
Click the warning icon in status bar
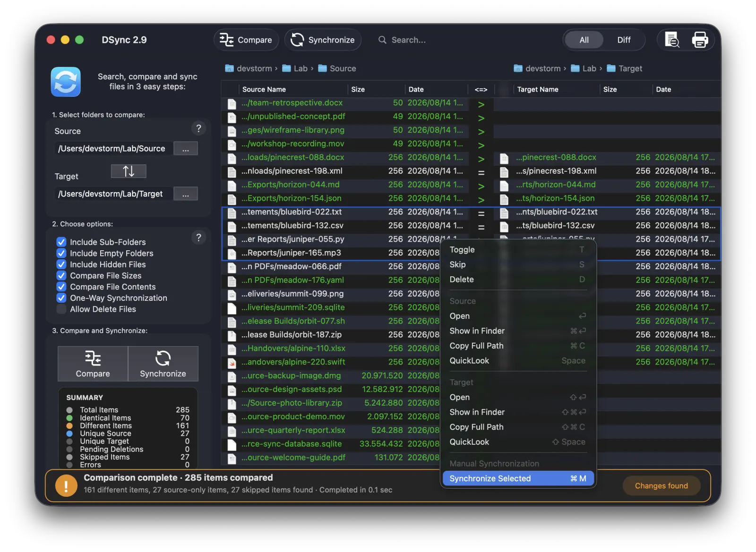[x=66, y=486]
